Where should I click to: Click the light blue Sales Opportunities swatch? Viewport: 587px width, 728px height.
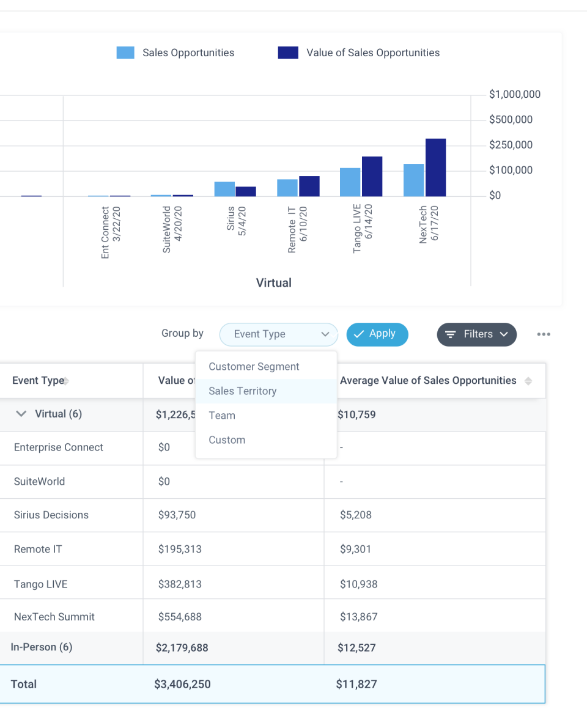[125, 53]
